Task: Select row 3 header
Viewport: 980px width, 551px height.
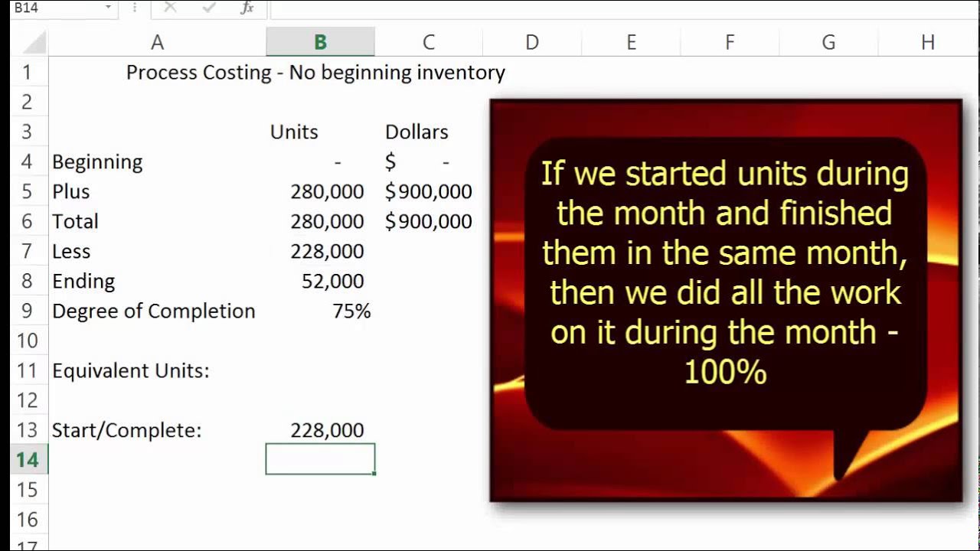Action: click(28, 132)
